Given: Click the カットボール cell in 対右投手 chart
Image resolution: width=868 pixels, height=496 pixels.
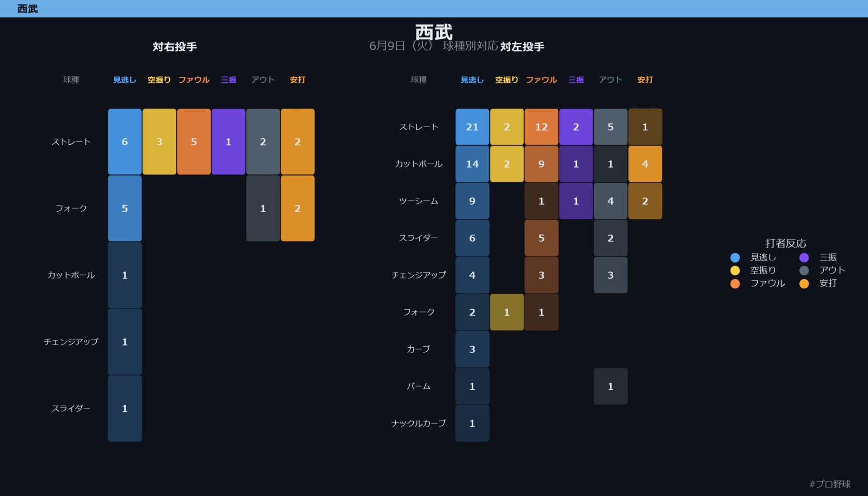Looking at the screenshot, I should (125, 275).
